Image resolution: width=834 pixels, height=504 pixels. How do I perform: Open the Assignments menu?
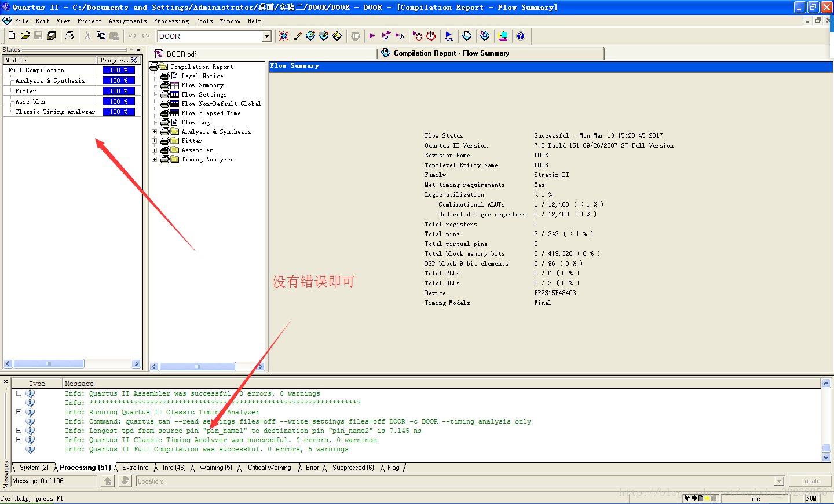coord(127,21)
